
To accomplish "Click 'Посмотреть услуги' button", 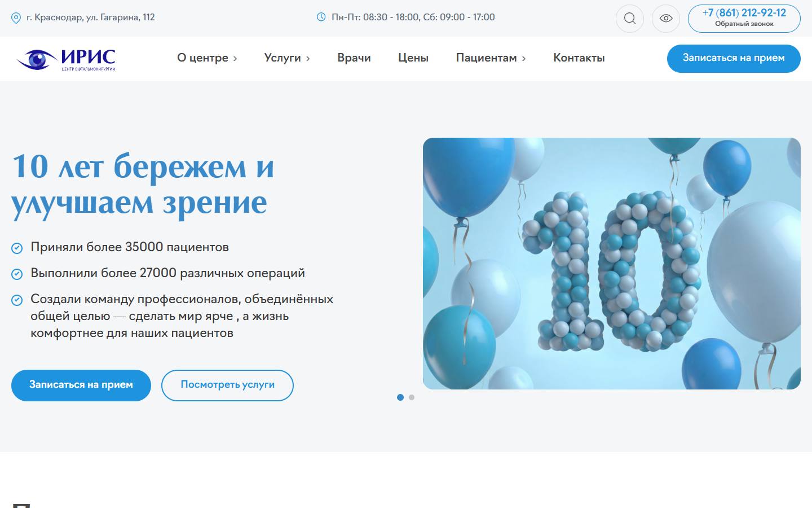I will click(x=227, y=386).
